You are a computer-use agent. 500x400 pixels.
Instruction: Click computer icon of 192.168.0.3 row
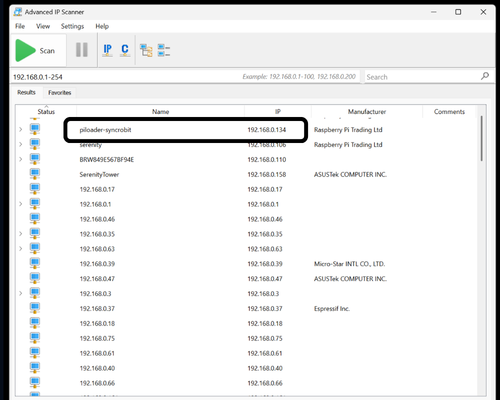pos(35,293)
